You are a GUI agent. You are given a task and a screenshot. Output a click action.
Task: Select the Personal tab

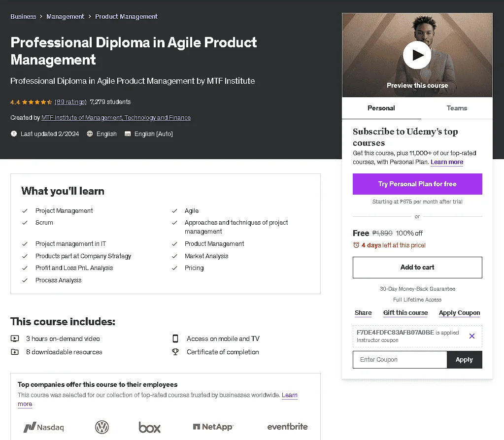(x=381, y=108)
